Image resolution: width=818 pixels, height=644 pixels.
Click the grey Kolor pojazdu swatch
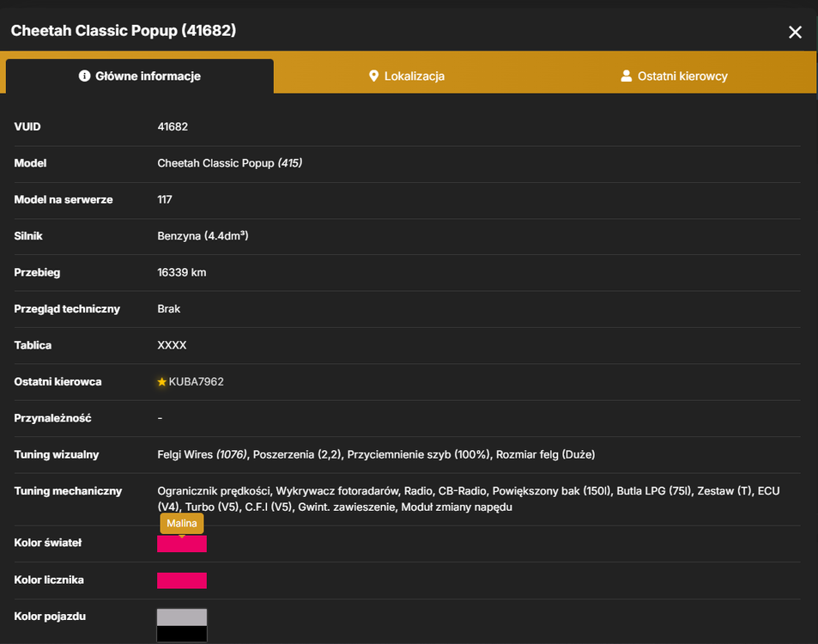click(x=182, y=617)
